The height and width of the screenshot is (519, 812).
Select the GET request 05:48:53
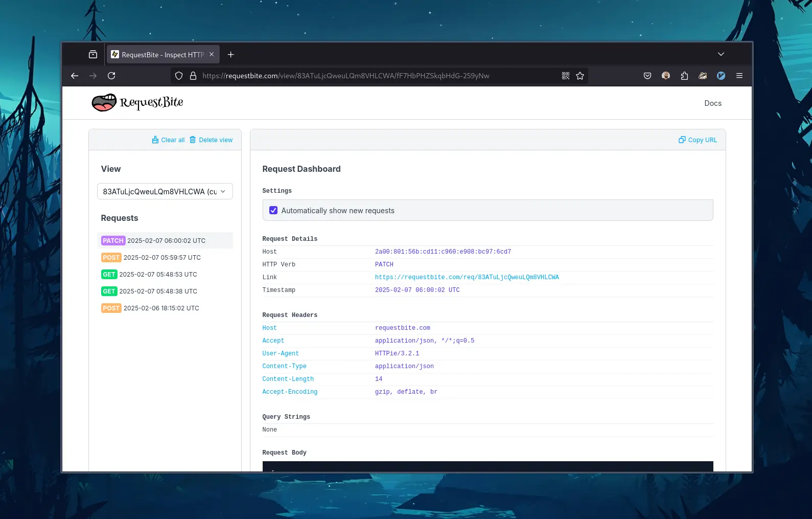[x=165, y=274]
